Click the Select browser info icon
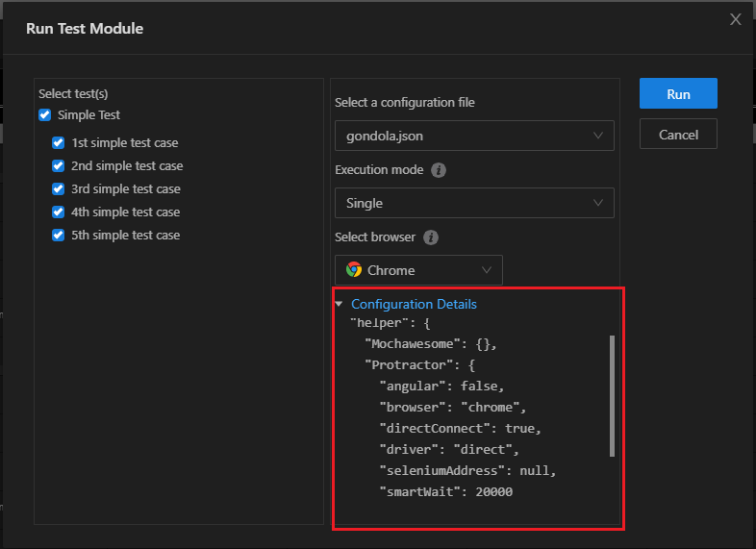Viewport: 756px width, 549px height. pos(431,237)
